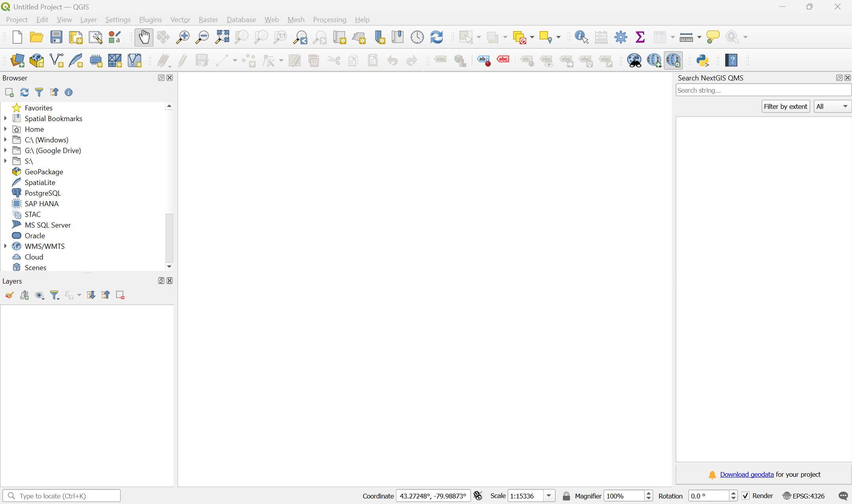Expand the S:\ drive item

6,161
